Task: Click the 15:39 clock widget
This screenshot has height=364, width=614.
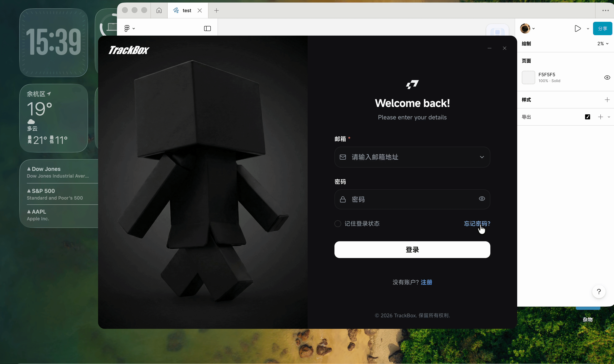Action: click(x=53, y=43)
